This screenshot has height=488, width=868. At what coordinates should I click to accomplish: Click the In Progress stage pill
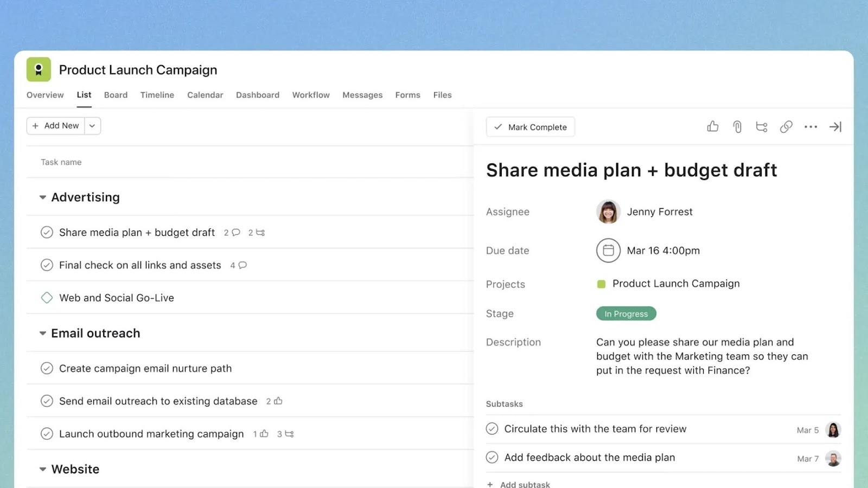coord(626,313)
